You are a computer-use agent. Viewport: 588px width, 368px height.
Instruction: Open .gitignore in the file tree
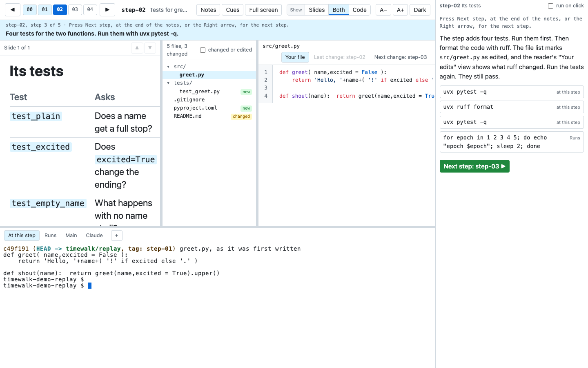point(209,100)
